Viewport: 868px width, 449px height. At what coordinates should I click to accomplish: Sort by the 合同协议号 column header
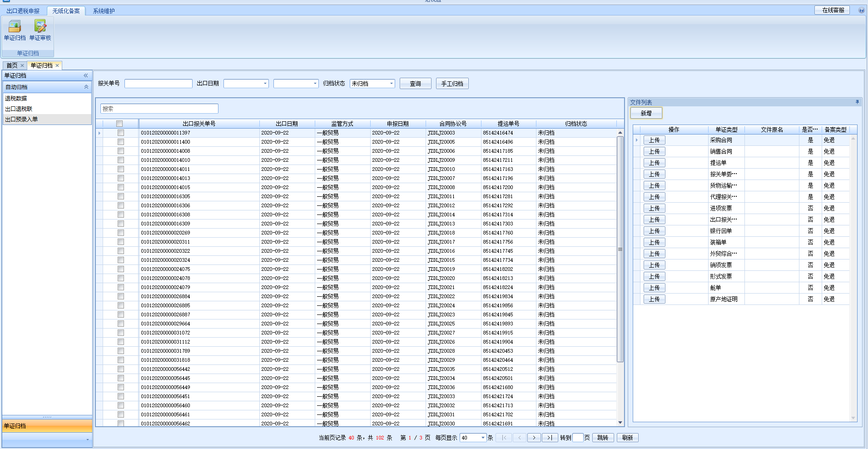tap(453, 124)
